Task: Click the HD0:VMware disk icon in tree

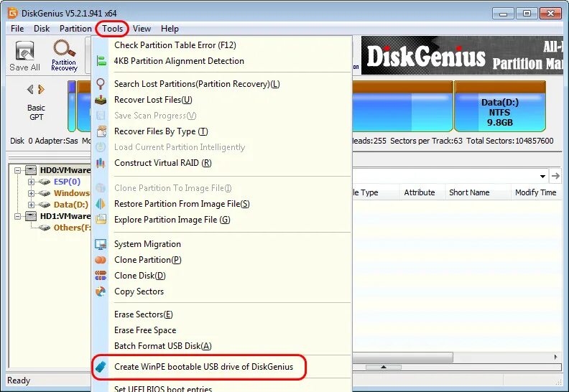Action: click(30, 169)
